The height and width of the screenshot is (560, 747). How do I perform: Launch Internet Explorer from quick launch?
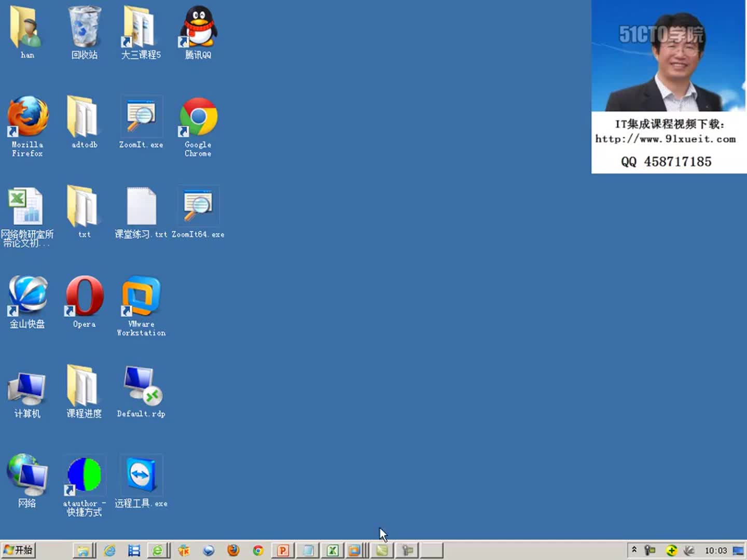pyautogui.click(x=109, y=550)
